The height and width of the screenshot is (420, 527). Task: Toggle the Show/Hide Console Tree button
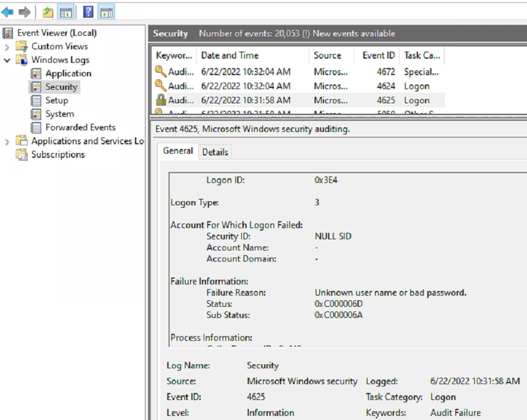pyautogui.click(x=66, y=11)
